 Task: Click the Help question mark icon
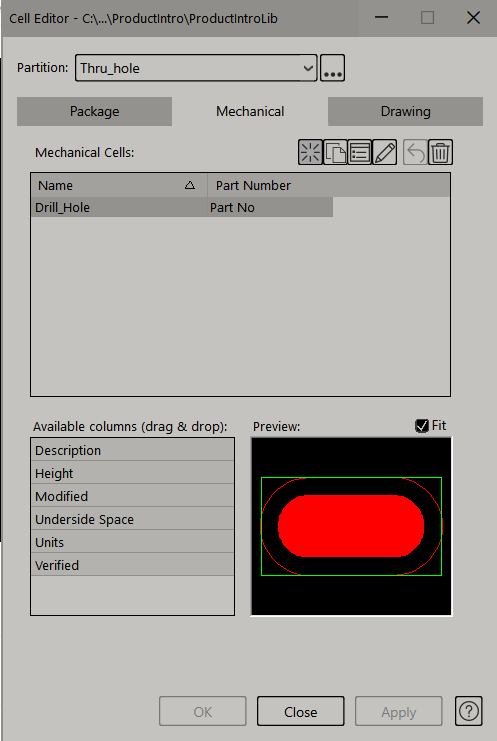[469, 711]
